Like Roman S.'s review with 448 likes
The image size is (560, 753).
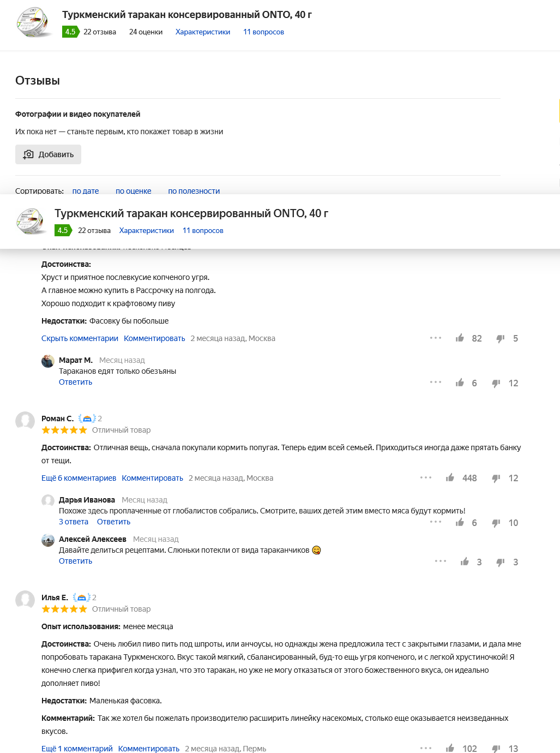(x=450, y=478)
